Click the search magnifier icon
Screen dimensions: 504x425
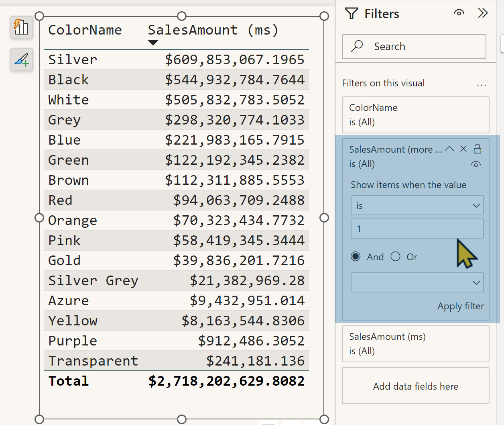click(x=357, y=46)
